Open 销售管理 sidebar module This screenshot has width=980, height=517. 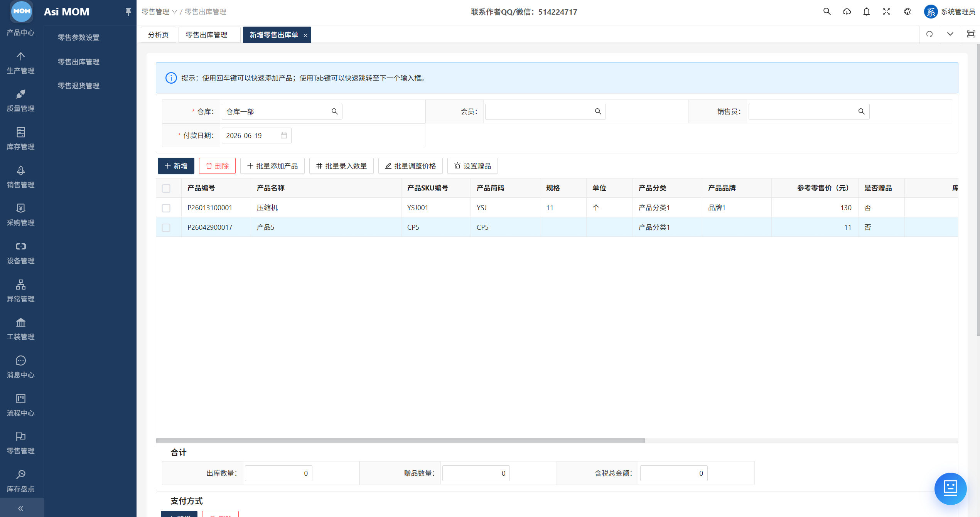pos(21,177)
